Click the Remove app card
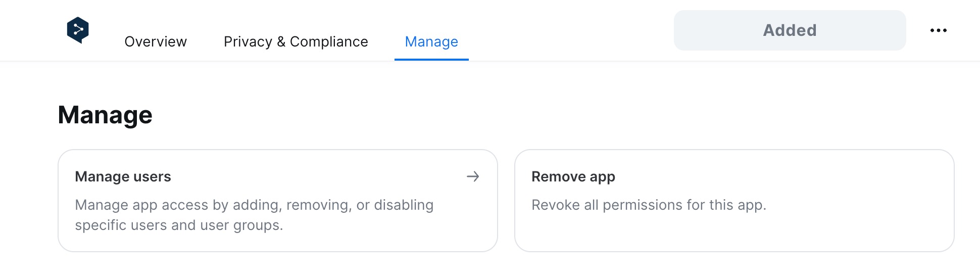Viewport: 980px width, 280px height. pyautogui.click(x=734, y=201)
